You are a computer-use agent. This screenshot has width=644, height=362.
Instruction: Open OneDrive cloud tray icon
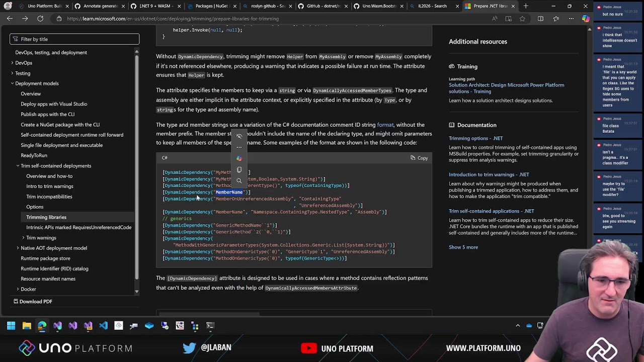(x=529, y=326)
